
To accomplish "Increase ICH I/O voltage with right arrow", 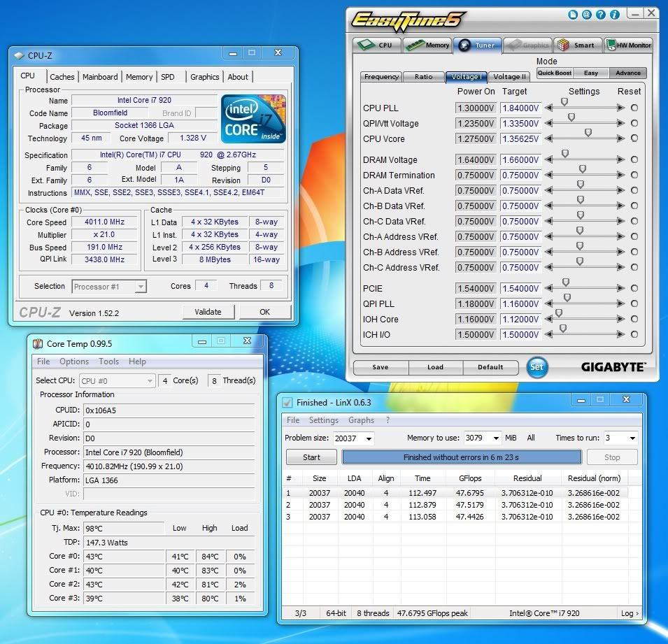I will [x=620, y=334].
